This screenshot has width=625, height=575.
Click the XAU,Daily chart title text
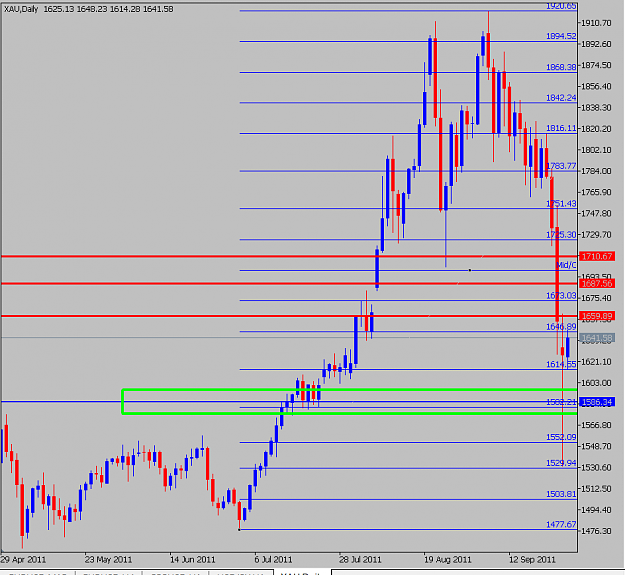coord(21,9)
